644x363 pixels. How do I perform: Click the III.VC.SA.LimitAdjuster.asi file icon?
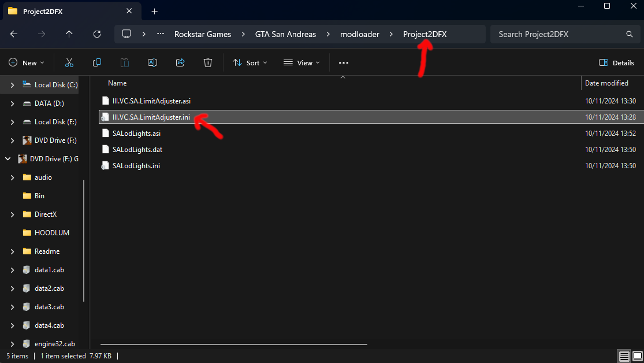coord(106,101)
